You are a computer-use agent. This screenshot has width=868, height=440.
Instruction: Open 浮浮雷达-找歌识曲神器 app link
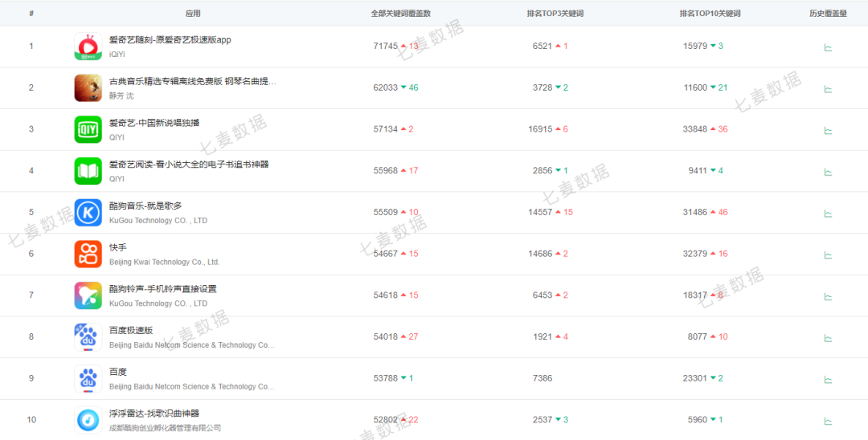click(x=154, y=413)
